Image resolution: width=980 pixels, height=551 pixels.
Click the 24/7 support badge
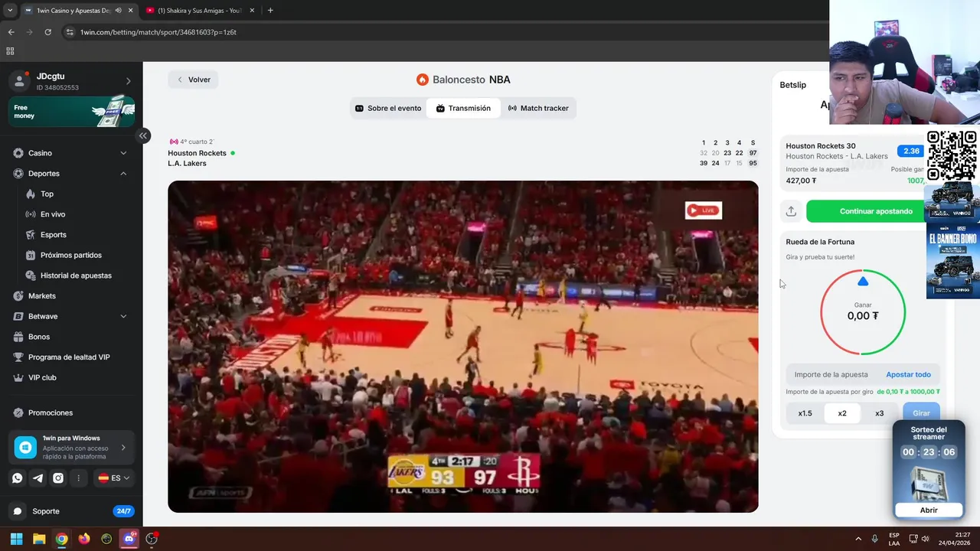point(122,511)
